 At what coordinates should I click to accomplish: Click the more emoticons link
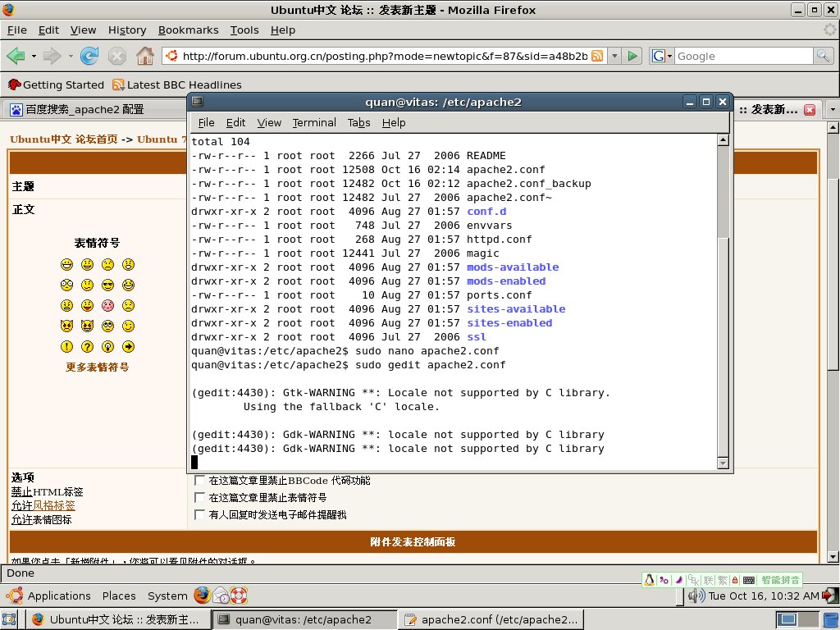(97, 367)
